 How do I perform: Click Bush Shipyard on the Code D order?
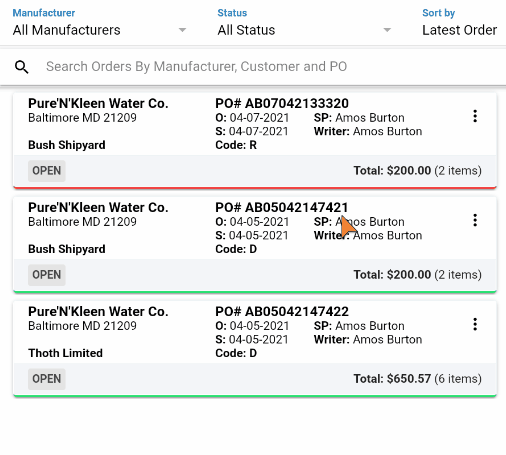coord(67,249)
